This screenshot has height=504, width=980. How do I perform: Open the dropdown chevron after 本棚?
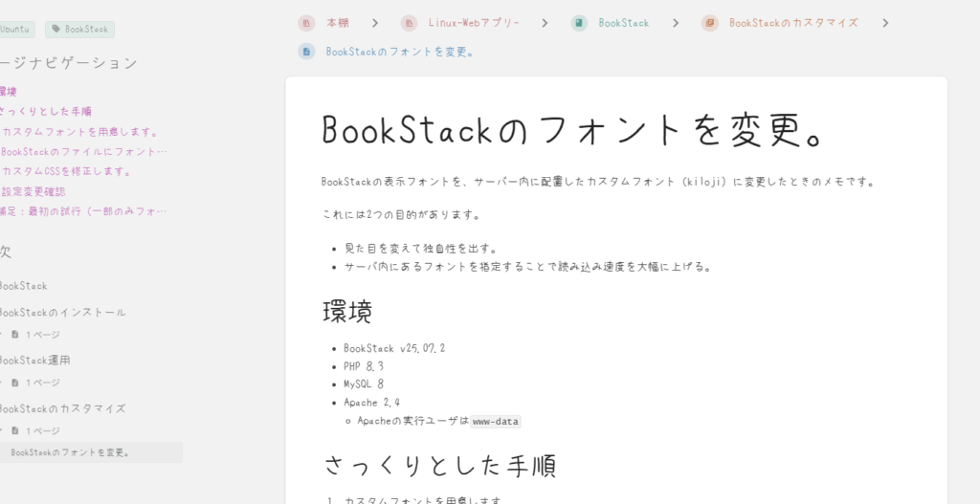point(375,23)
